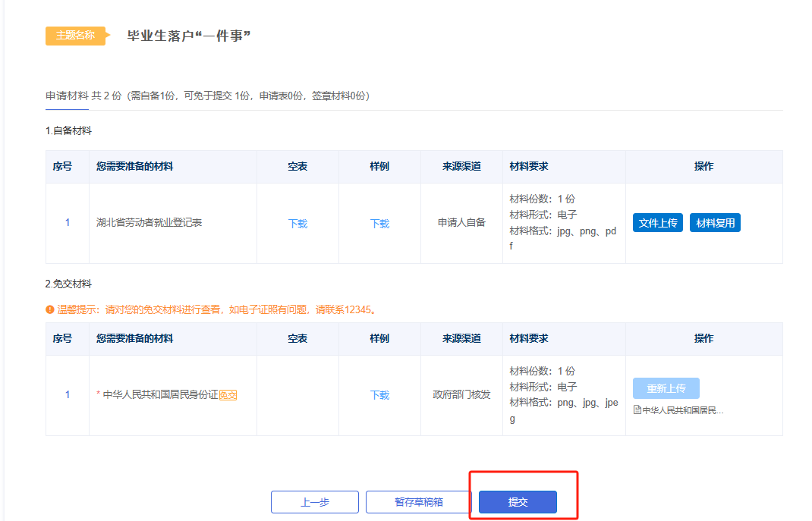This screenshot has height=521, width=812.
Task: Download the sample for 中华人民共和国居民身份证
Action: click(379, 395)
